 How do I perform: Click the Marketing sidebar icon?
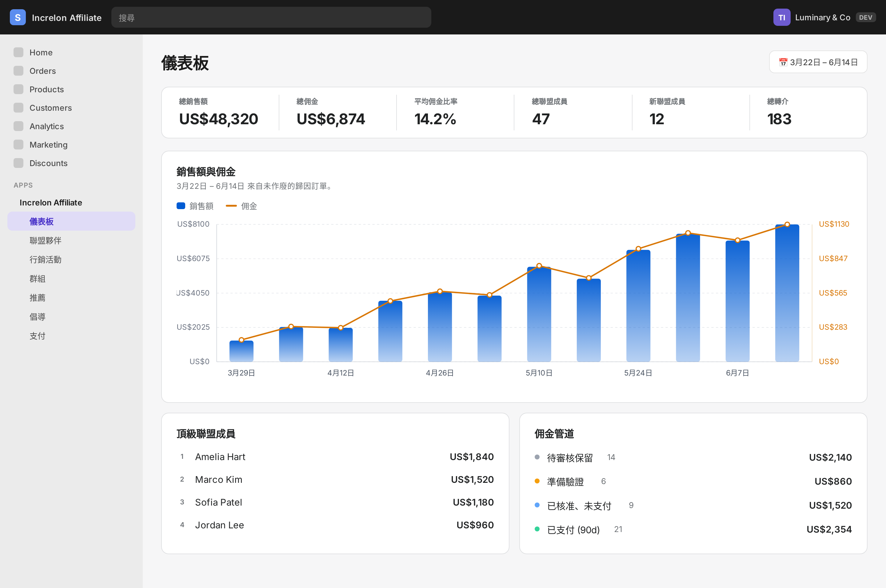click(x=18, y=144)
